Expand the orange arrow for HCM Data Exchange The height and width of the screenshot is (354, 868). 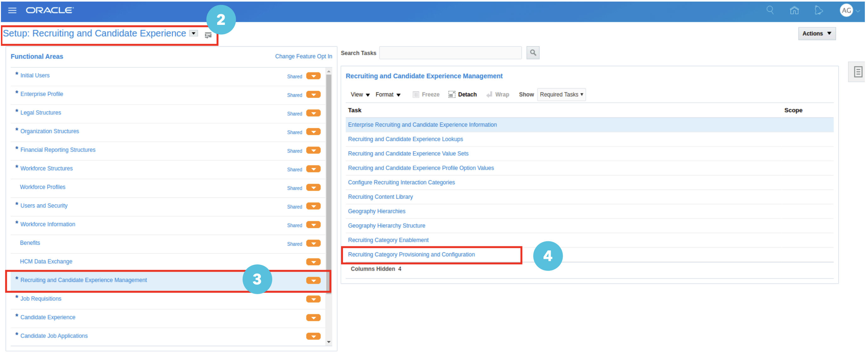click(x=313, y=262)
